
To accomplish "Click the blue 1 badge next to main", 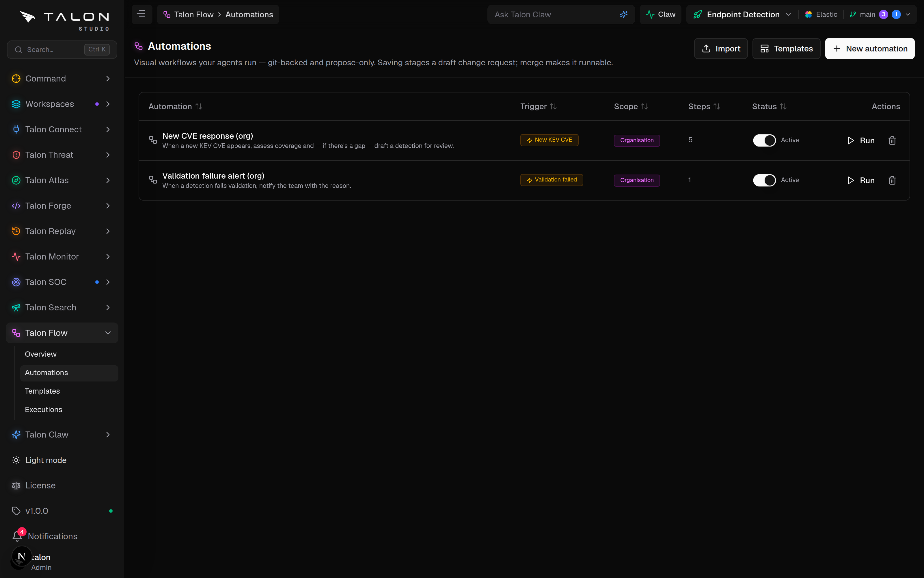I will [x=896, y=14].
